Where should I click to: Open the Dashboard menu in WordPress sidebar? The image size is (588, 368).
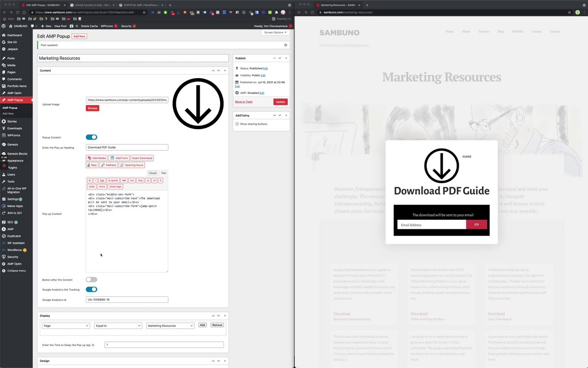pyautogui.click(x=14, y=35)
